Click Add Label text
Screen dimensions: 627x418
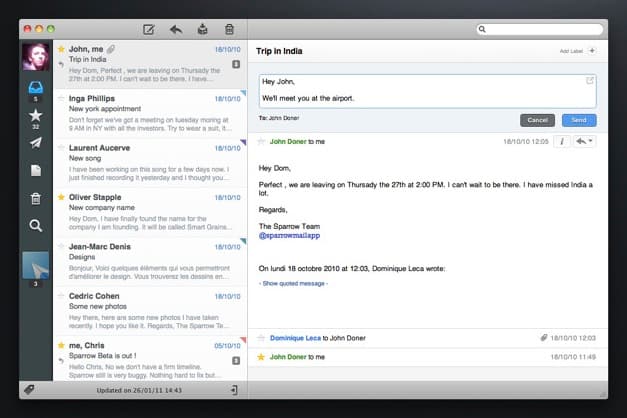571,51
